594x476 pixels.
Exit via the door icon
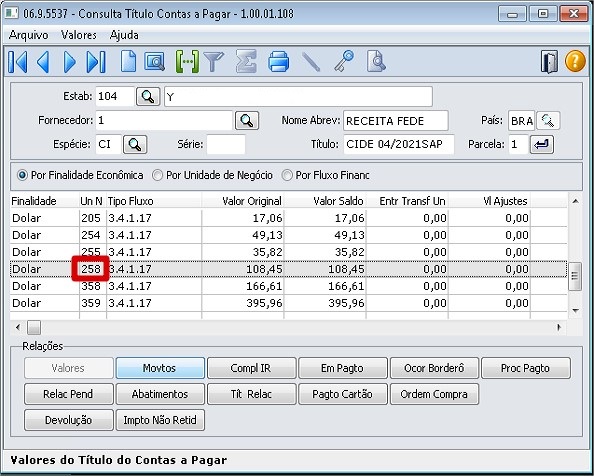click(x=549, y=62)
